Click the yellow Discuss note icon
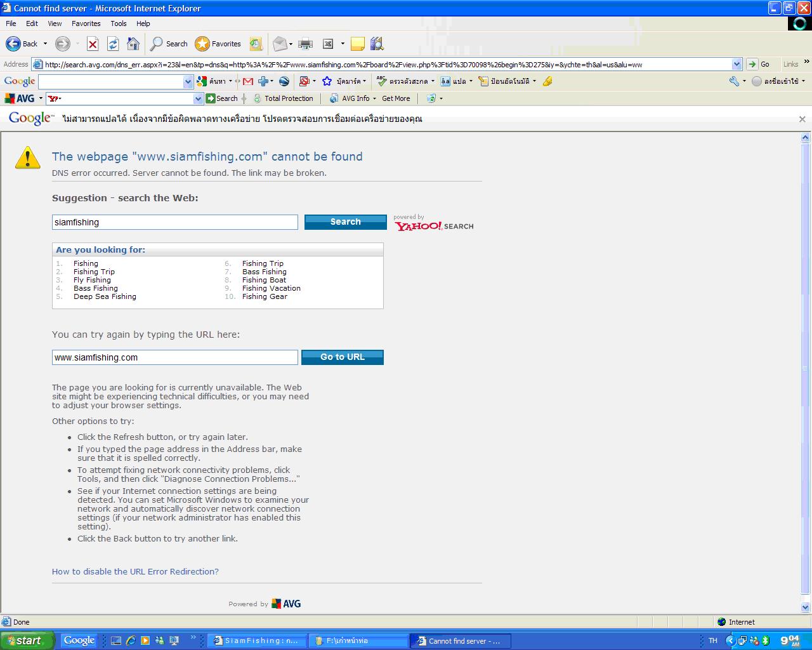Viewport: 812px width, 650px height. tap(358, 44)
